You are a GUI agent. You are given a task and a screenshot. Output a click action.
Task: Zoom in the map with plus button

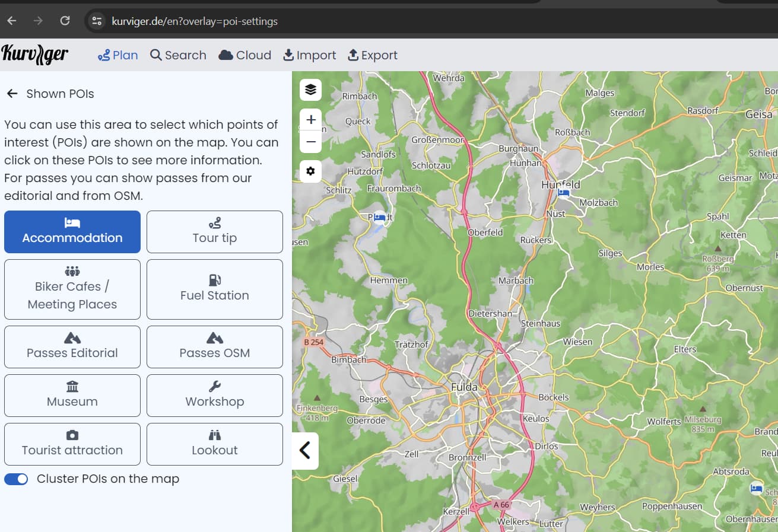310,120
